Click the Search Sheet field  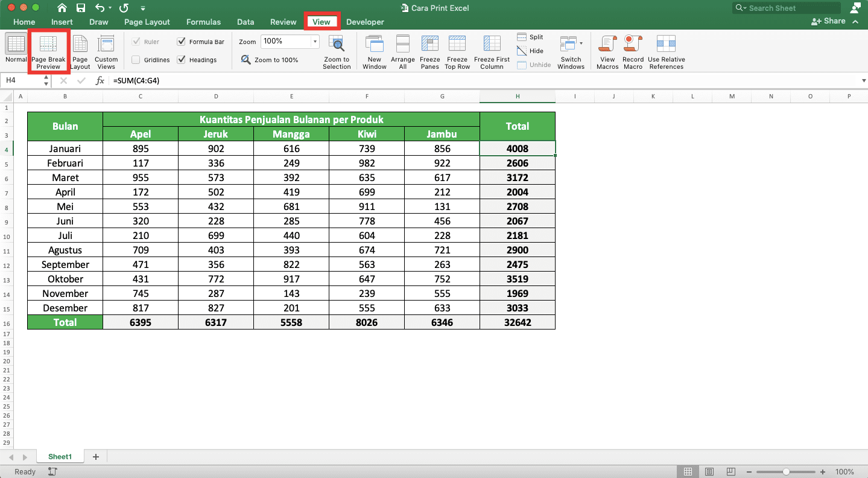click(787, 8)
